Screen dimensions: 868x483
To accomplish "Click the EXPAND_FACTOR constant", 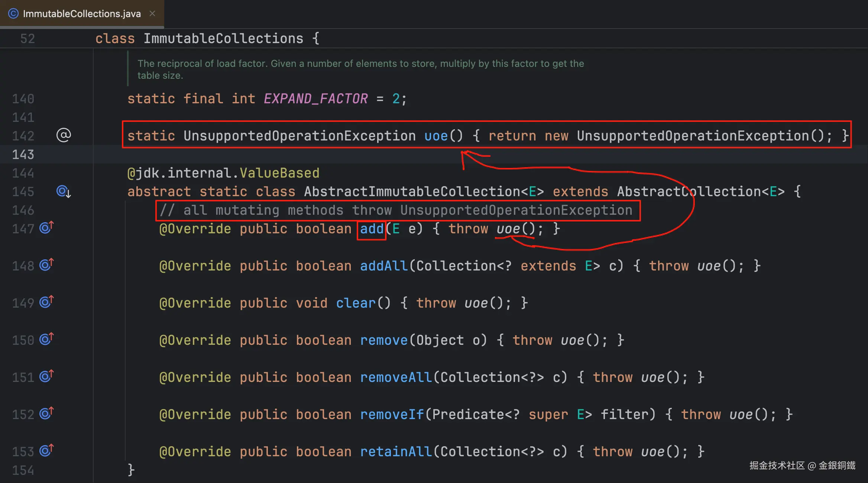I will tap(315, 99).
